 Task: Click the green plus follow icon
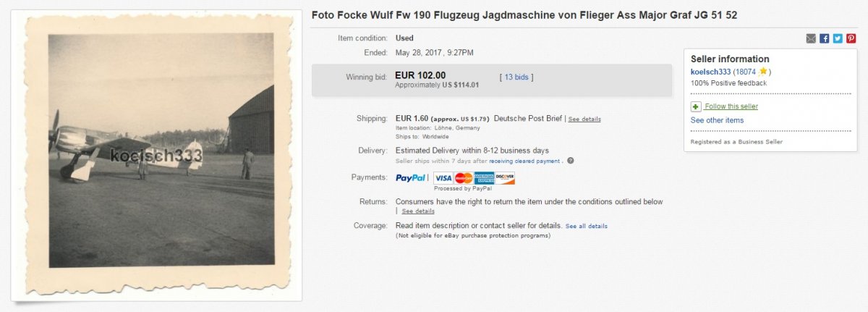pyautogui.click(x=696, y=106)
